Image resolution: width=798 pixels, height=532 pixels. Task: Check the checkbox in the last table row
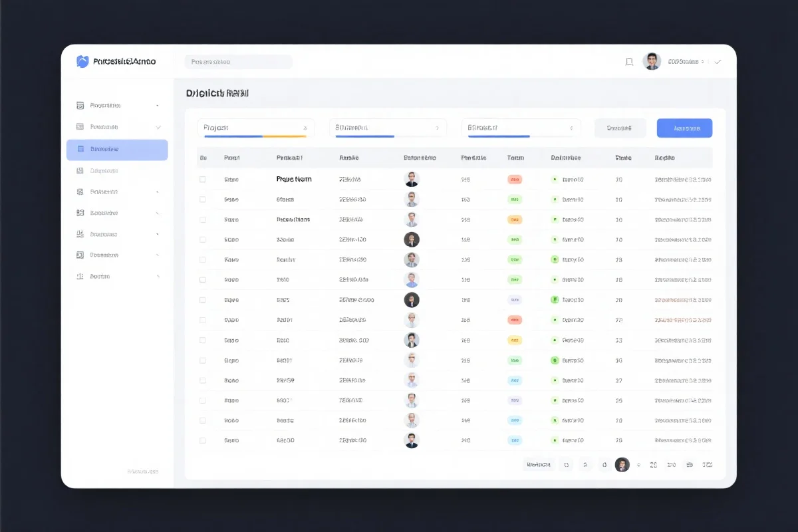(203, 440)
